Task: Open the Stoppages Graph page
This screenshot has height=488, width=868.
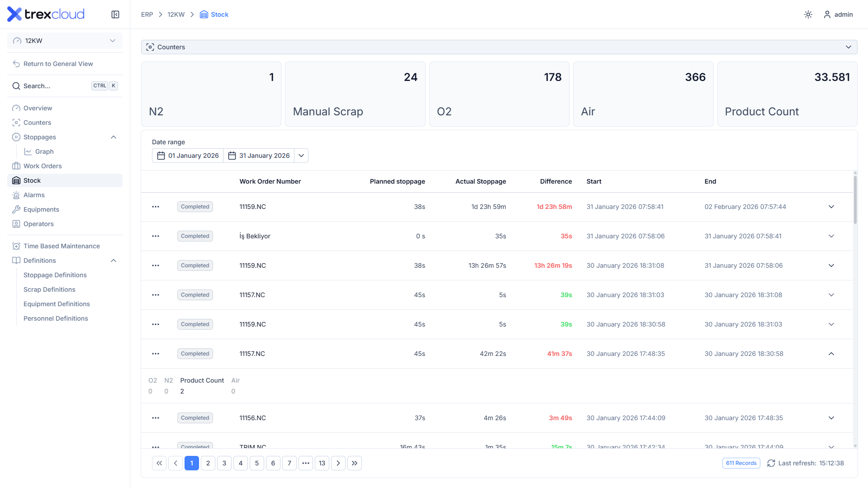Action: click(44, 152)
